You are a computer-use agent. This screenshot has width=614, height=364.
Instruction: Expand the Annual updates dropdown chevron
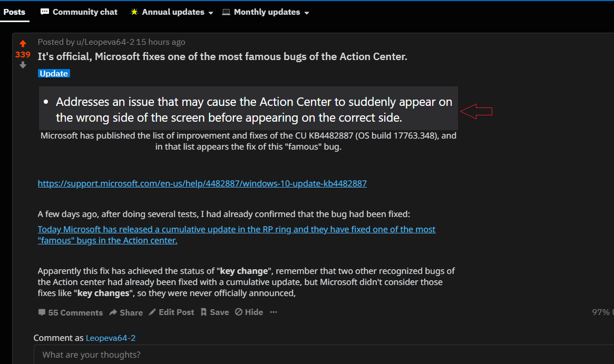[211, 12]
